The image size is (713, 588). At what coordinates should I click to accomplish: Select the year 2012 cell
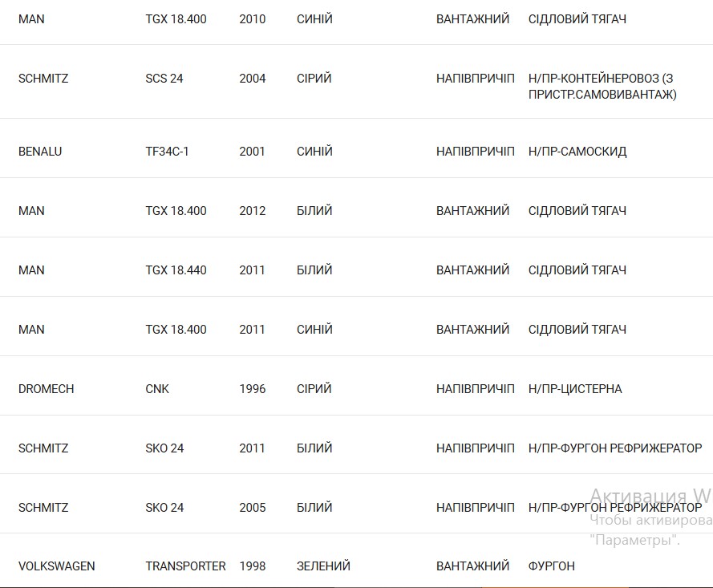coord(252,211)
